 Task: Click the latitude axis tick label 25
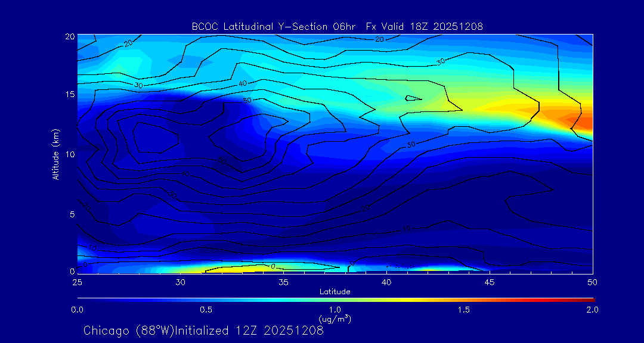pos(77,282)
